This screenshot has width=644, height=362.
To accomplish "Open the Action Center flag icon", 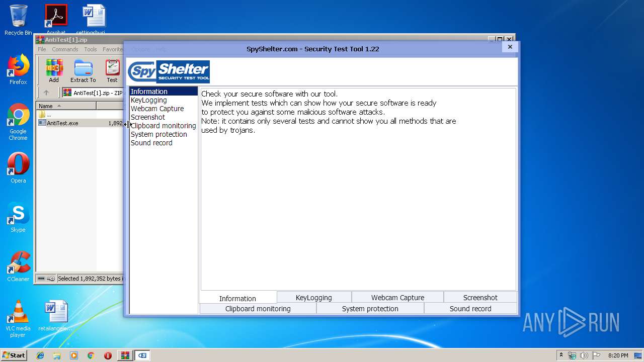I will click(x=596, y=355).
